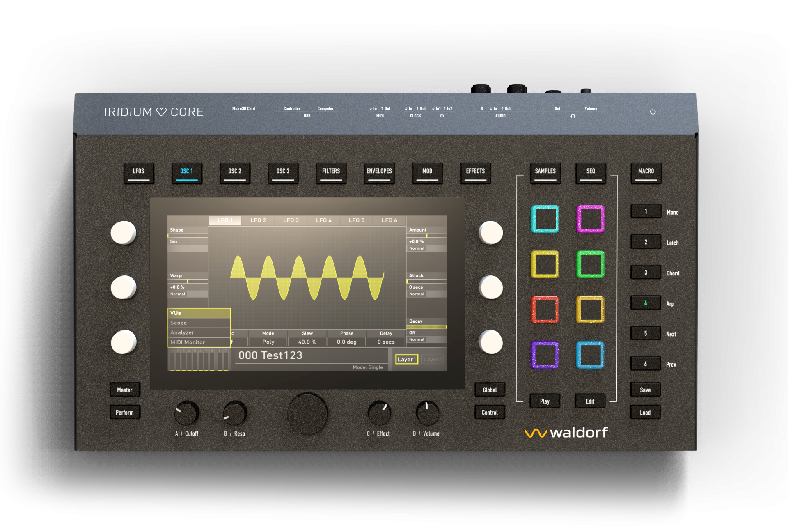This screenshot has height=532, width=788.
Task: Click the Slew value 40.0 %
Action: tap(307, 342)
